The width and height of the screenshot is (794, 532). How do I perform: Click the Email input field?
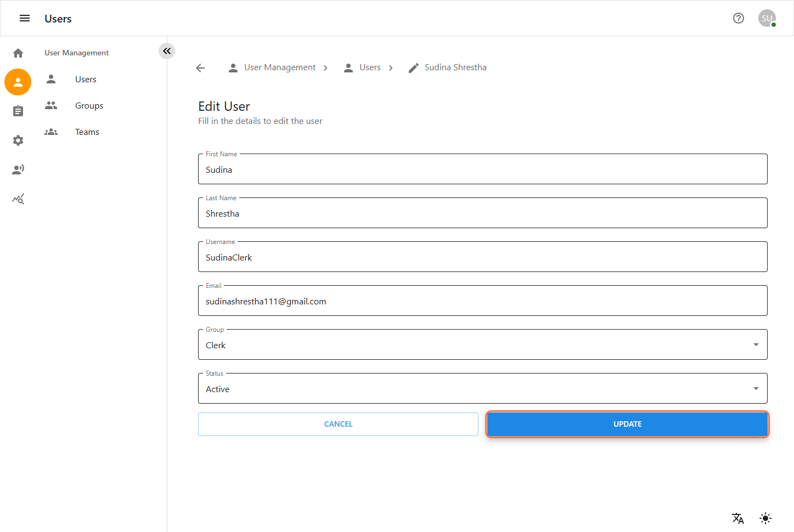tap(482, 301)
